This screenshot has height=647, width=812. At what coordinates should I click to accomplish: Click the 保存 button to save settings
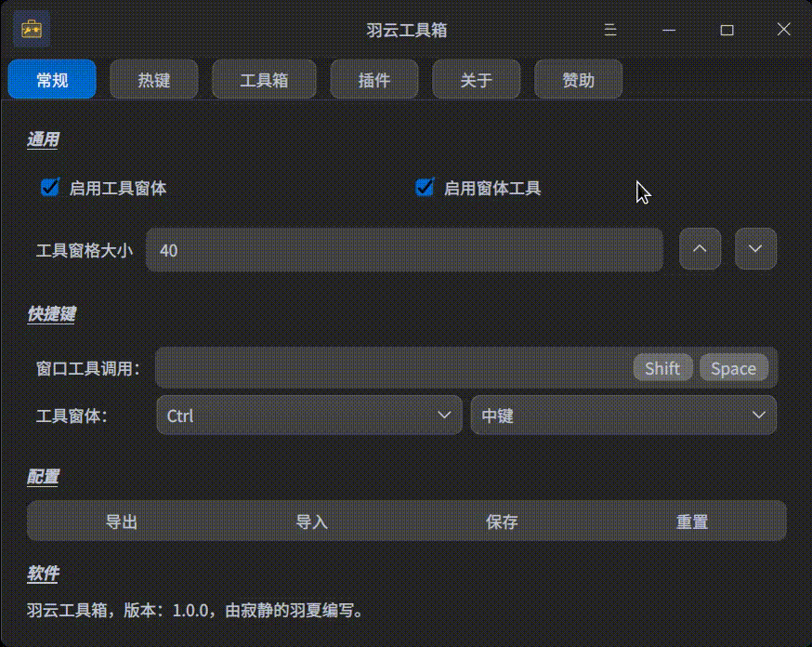[x=503, y=522]
